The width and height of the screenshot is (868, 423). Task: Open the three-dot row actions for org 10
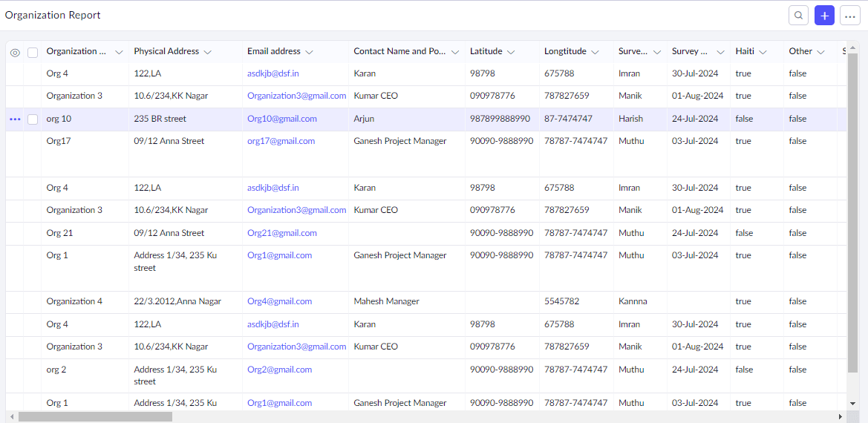tap(15, 119)
